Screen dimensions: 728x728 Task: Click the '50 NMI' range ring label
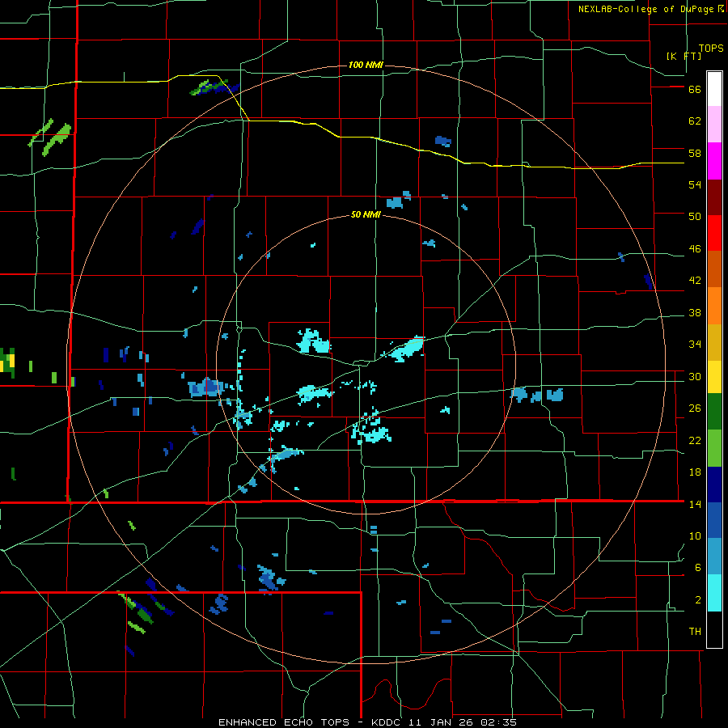click(366, 214)
